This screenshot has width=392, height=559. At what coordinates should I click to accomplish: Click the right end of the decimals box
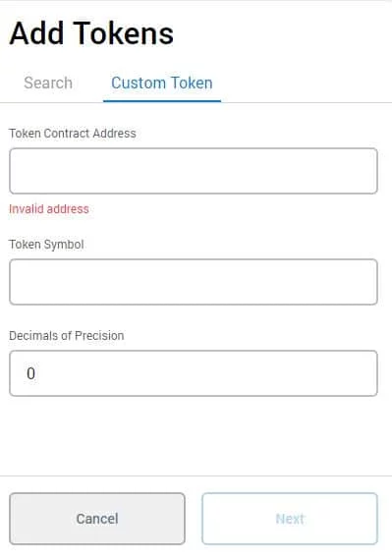pos(367,373)
